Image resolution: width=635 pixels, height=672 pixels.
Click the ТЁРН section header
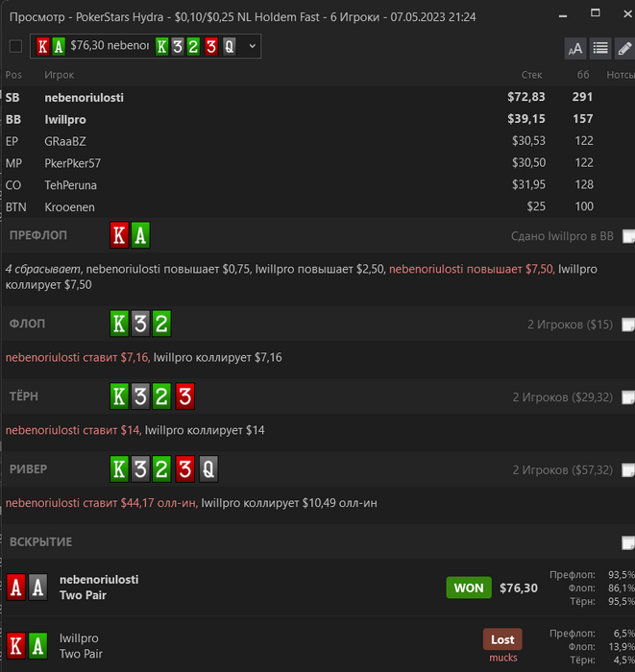pyautogui.click(x=24, y=396)
